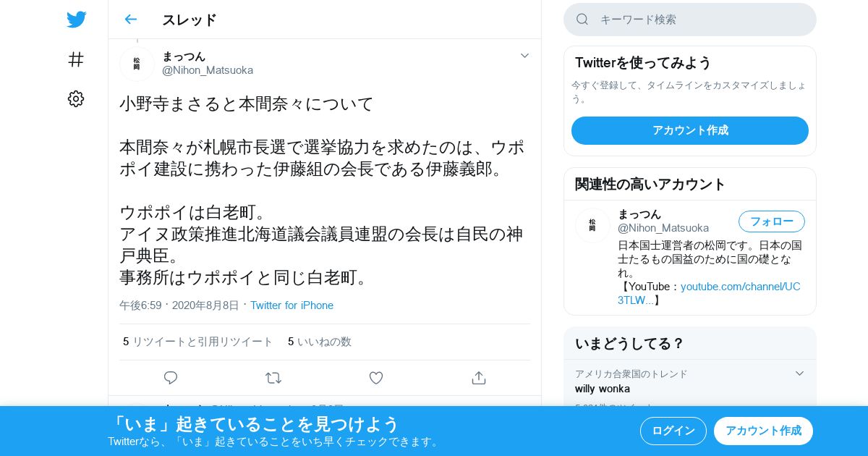Follow まっつん with the フォロー button
Image resolution: width=868 pixels, height=456 pixels.
click(772, 221)
